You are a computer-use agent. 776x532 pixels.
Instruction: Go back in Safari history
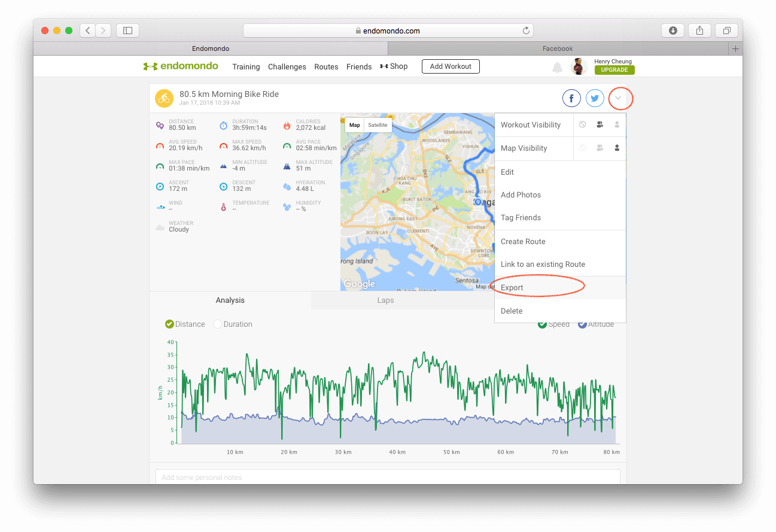pyautogui.click(x=88, y=31)
